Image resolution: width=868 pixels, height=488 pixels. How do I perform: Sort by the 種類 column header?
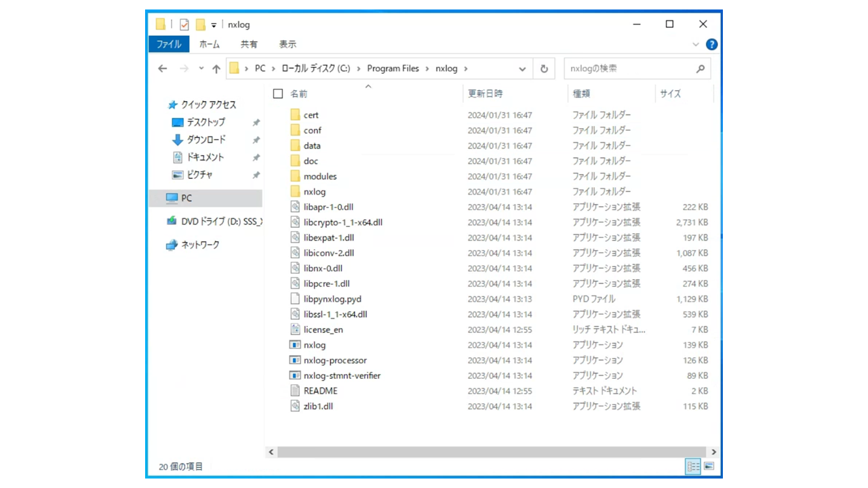pos(581,94)
